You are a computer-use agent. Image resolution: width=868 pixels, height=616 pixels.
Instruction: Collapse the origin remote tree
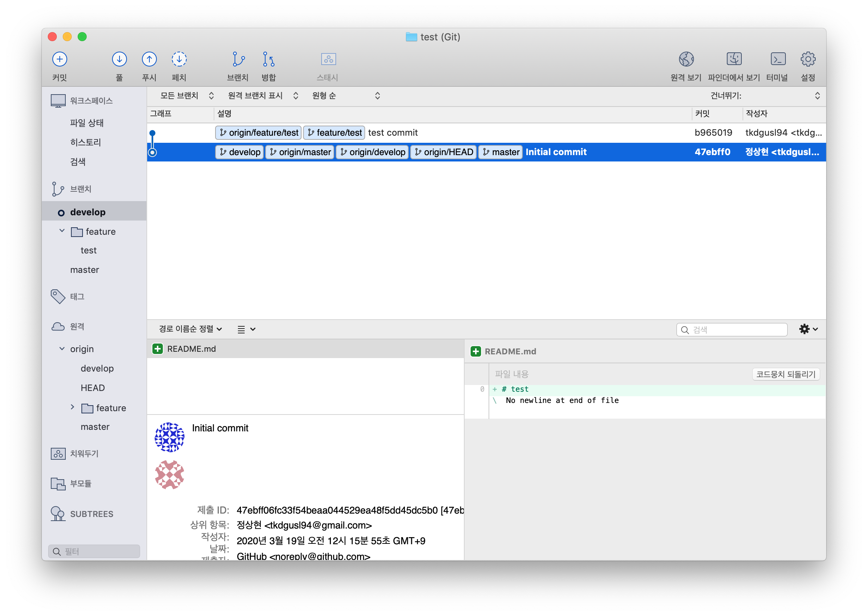tap(62, 349)
